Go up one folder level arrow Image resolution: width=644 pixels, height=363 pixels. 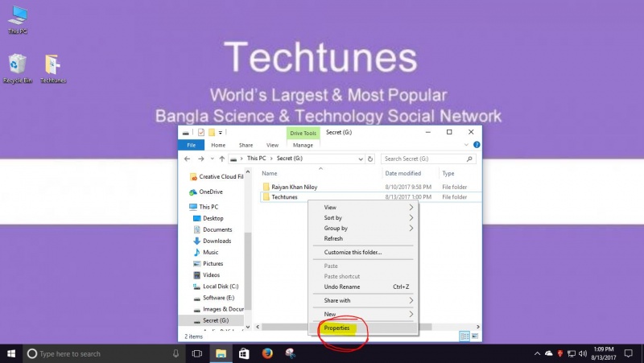(222, 159)
